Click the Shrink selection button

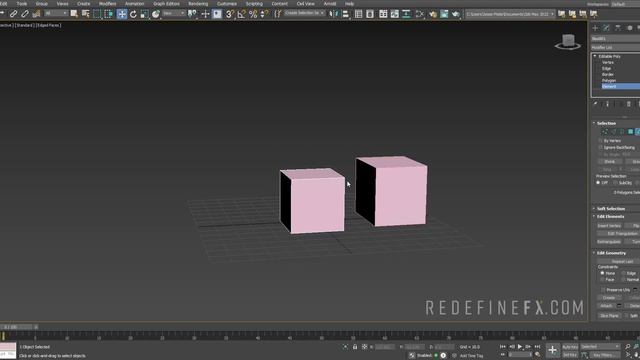[609, 162]
